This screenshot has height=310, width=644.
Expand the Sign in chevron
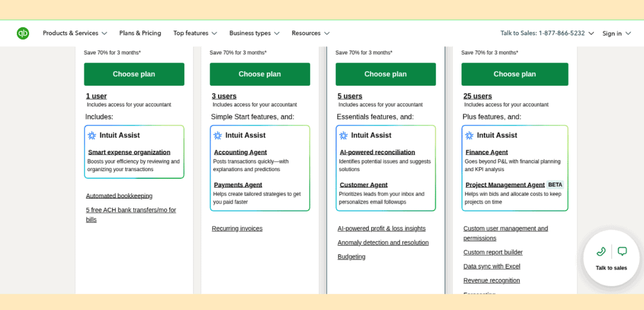pos(628,34)
